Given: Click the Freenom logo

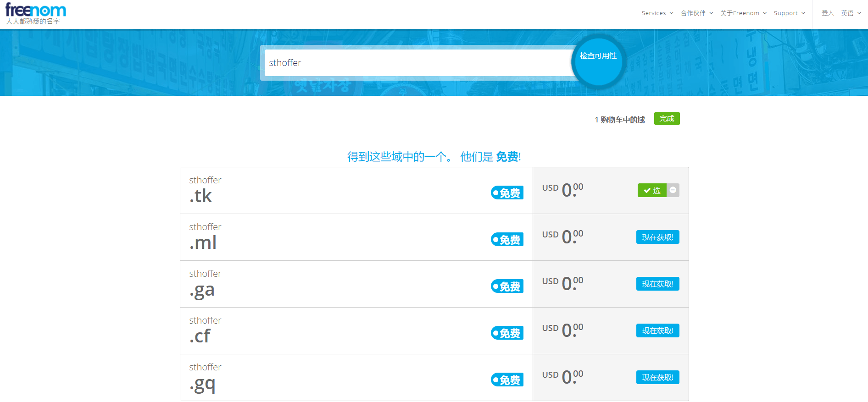Looking at the screenshot, I should point(35,10).
